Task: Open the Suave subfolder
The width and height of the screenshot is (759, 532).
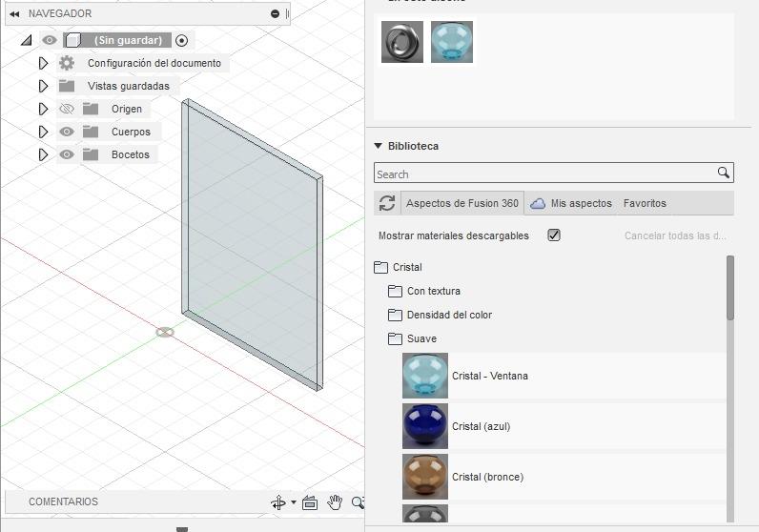Action: tap(421, 338)
